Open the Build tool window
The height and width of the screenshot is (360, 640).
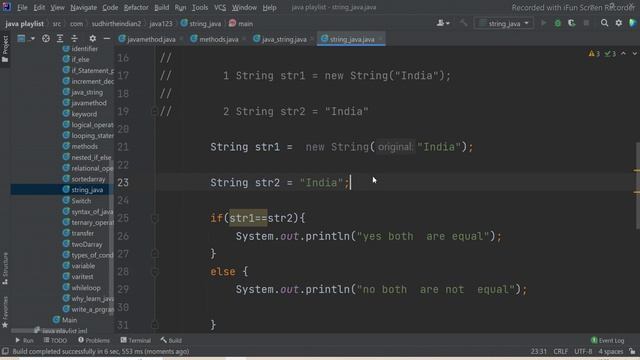pos(171,340)
